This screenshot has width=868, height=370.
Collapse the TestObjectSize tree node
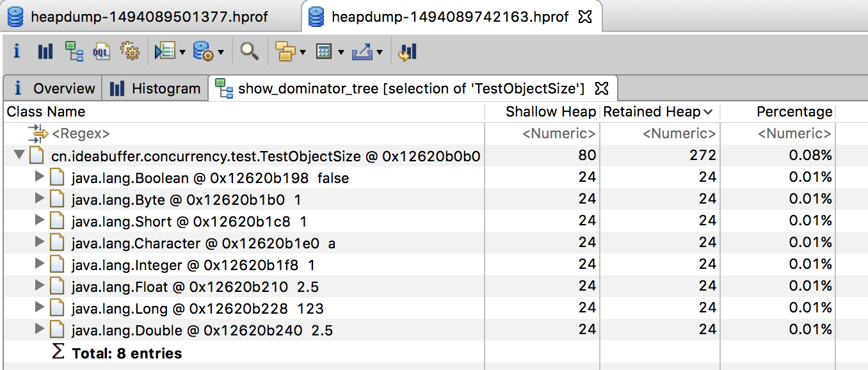point(19,155)
